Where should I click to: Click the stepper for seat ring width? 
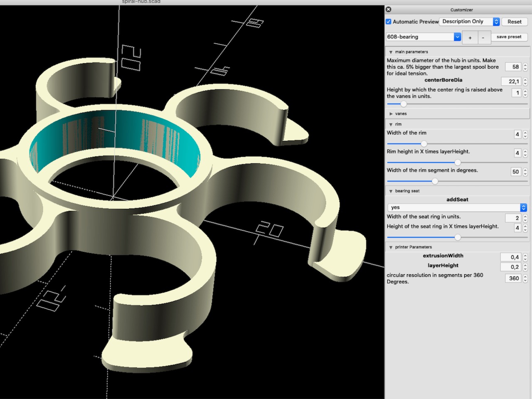point(525,218)
